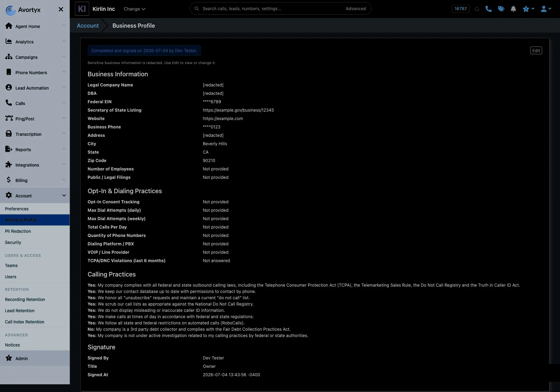Open the star favorites menu icon

pos(528,9)
